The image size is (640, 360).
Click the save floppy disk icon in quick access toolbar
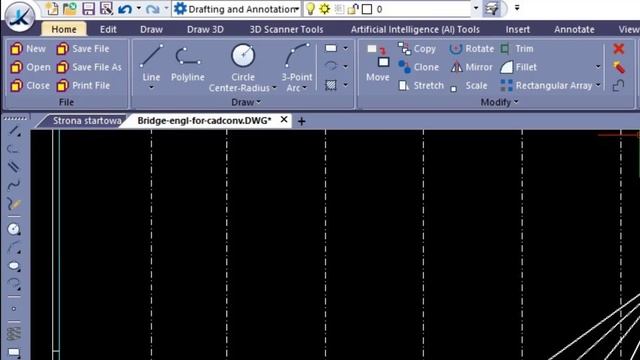(x=88, y=9)
